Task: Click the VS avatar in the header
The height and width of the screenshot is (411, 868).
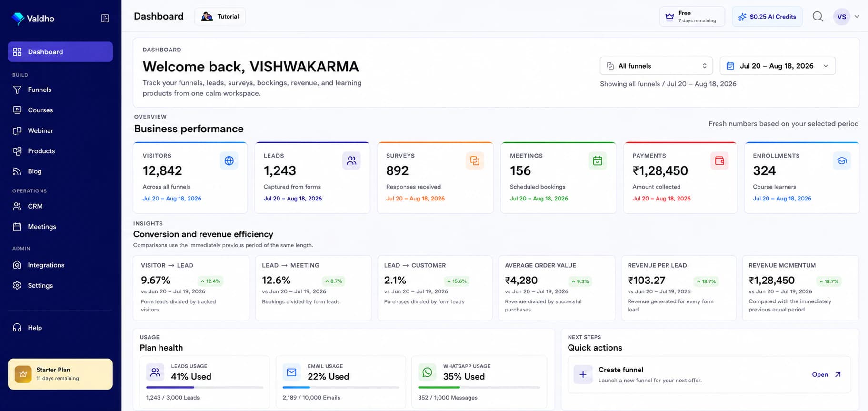Action: pos(841,17)
